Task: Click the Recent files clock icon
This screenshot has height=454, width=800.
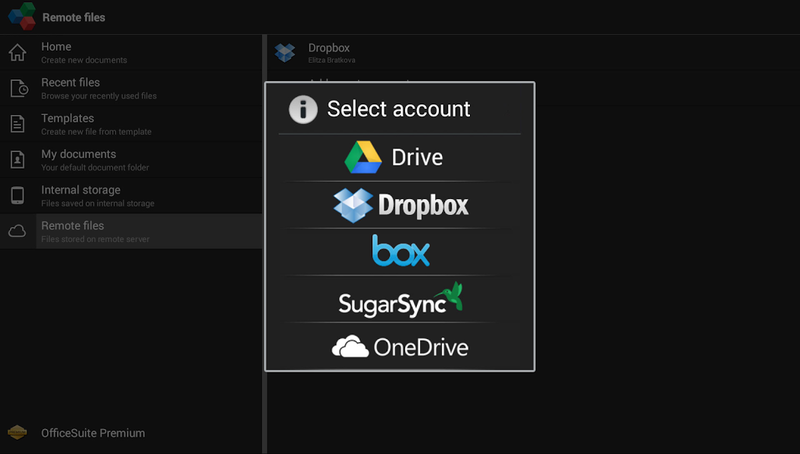Action: [x=19, y=88]
